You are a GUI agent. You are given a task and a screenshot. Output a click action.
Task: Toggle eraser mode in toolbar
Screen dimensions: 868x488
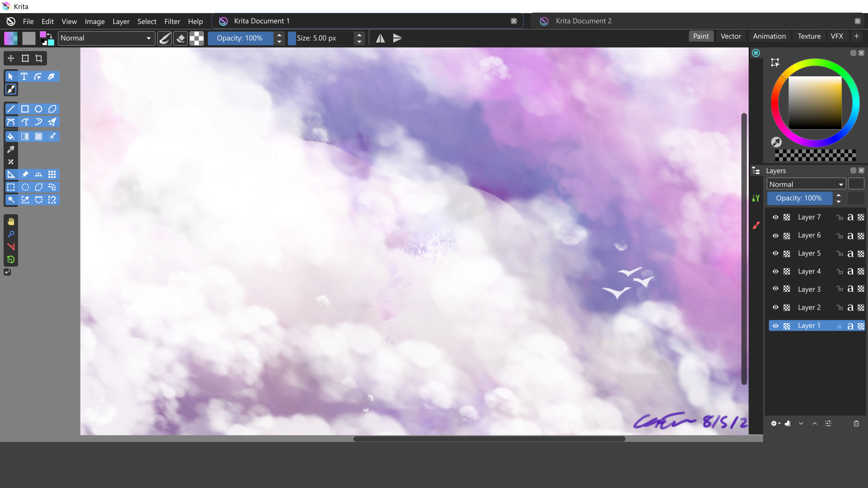tap(180, 38)
